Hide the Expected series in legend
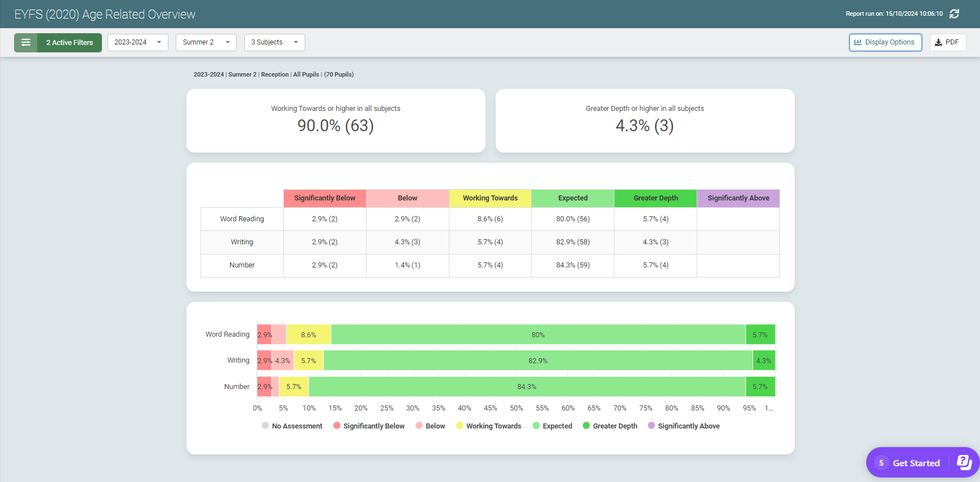 click(x=552, y=426)
